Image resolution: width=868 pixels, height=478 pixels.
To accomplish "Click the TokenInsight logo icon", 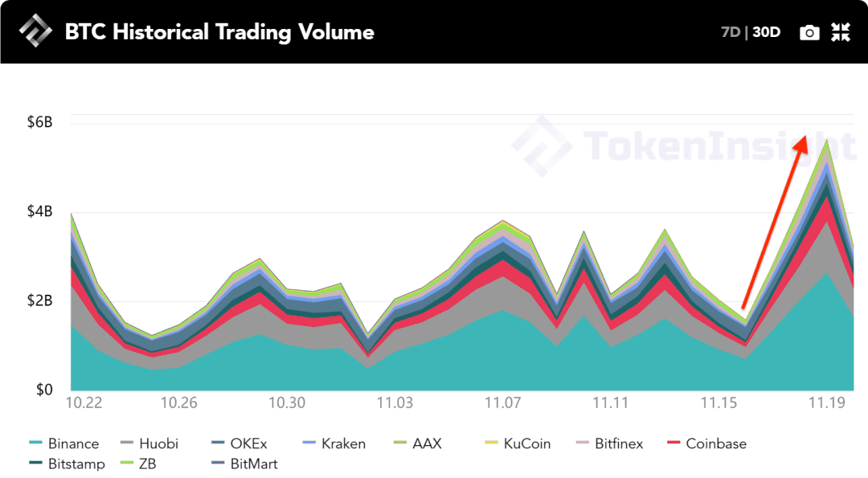I will [35, 31].
